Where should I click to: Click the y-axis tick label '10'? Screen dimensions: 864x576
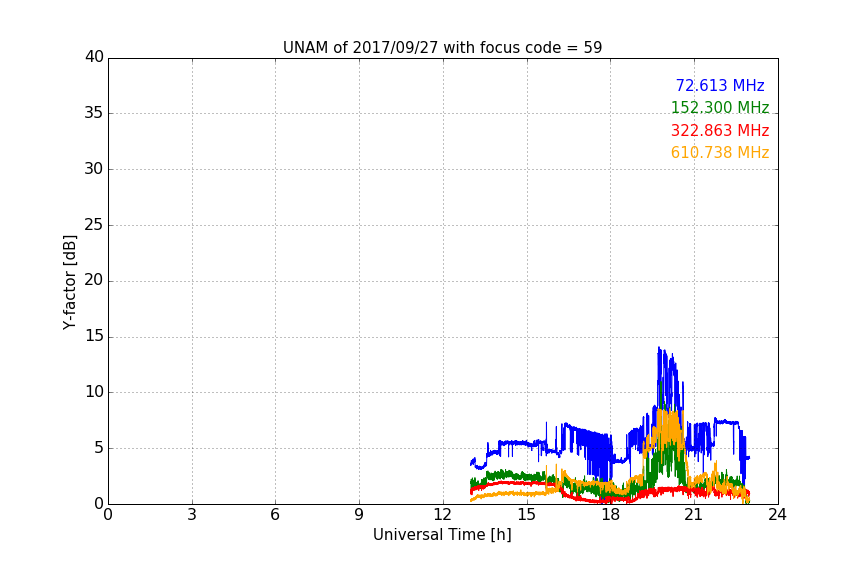coord(94,392)
